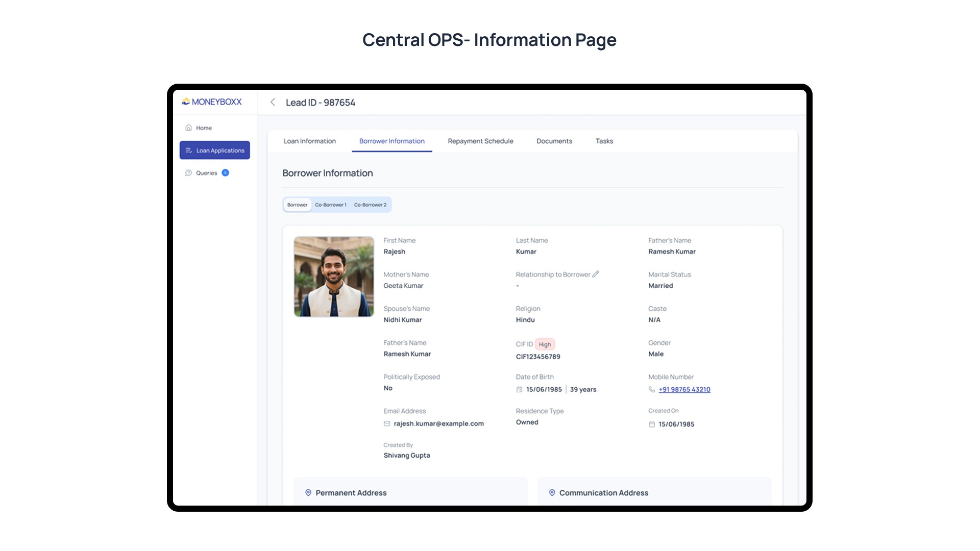
Task: Click the location pin beside Permanent Address
Action: [x=308, y=493]
